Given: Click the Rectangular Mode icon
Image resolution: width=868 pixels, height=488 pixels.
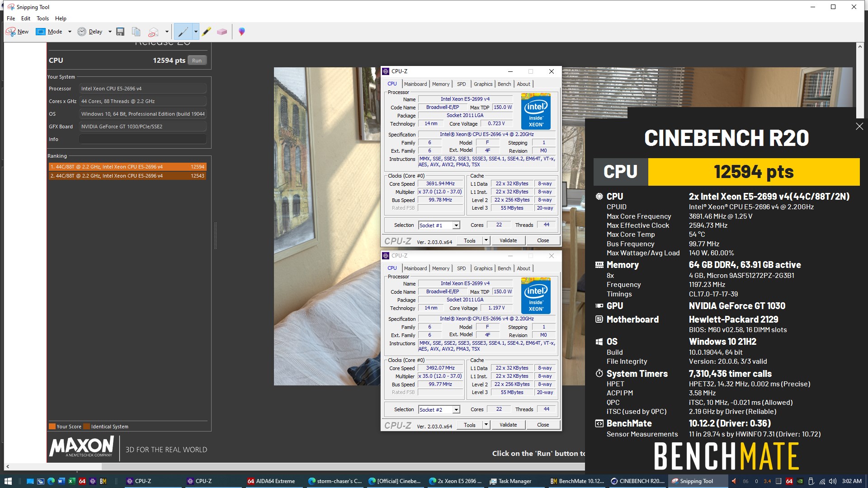Looking at the screenshot, I should [x=41, y=32].
